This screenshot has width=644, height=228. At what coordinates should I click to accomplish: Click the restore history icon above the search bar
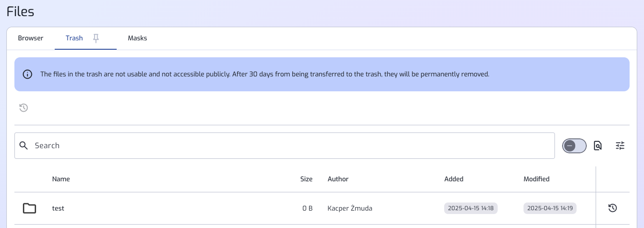tap(24, 108)
